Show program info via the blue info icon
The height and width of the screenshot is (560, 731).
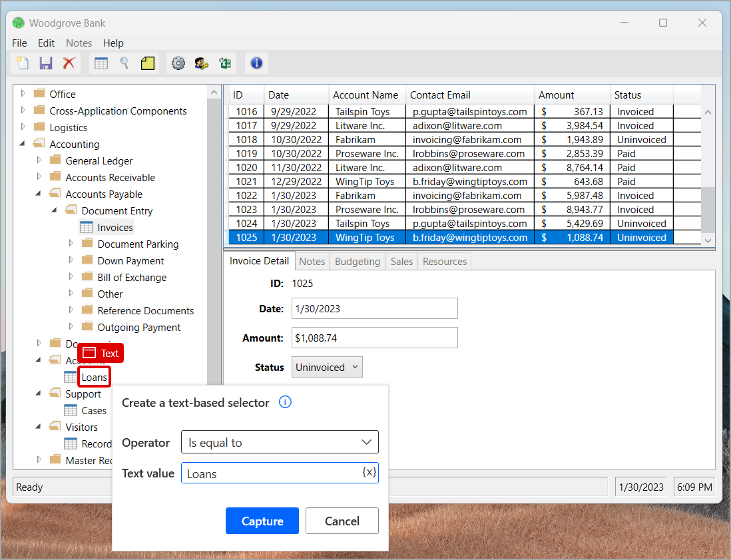[256, 63]
